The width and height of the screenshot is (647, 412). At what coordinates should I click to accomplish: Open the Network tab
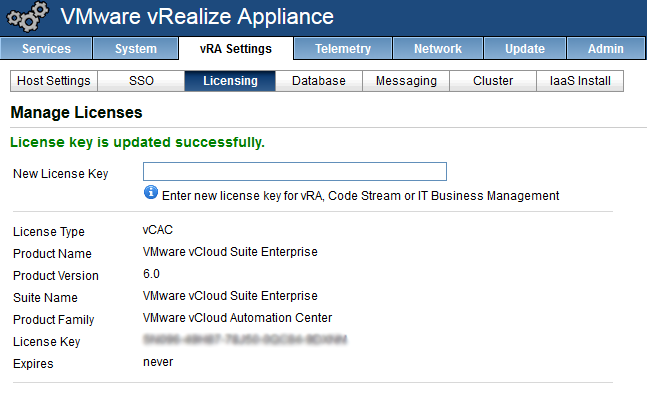coord(438,49)
